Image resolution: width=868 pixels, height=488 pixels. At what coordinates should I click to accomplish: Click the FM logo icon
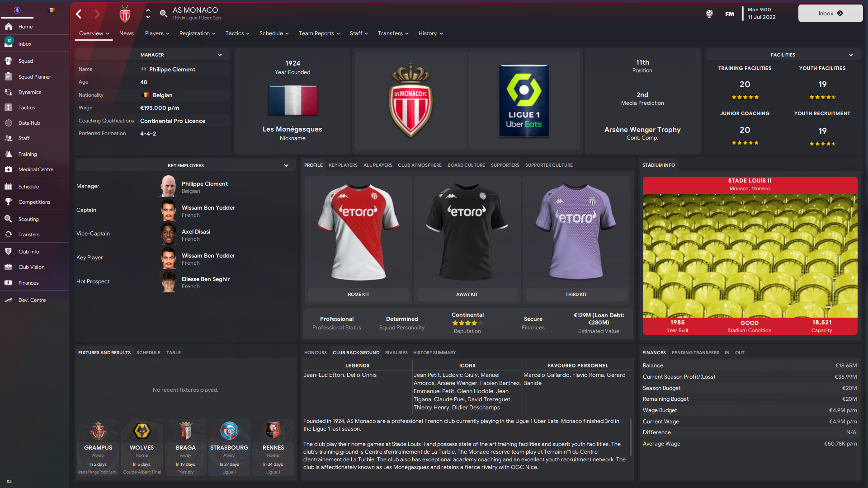730,14
